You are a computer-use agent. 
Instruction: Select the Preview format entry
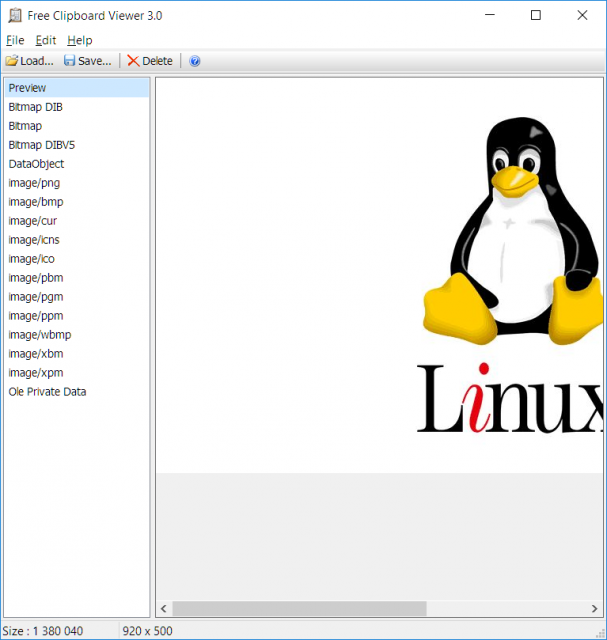[77, 88]
